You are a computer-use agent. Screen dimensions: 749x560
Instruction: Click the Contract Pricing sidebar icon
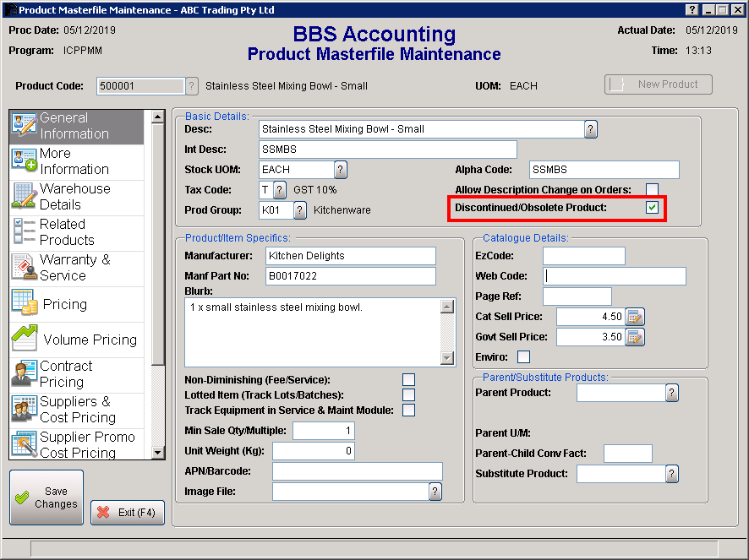pos(24,374)
